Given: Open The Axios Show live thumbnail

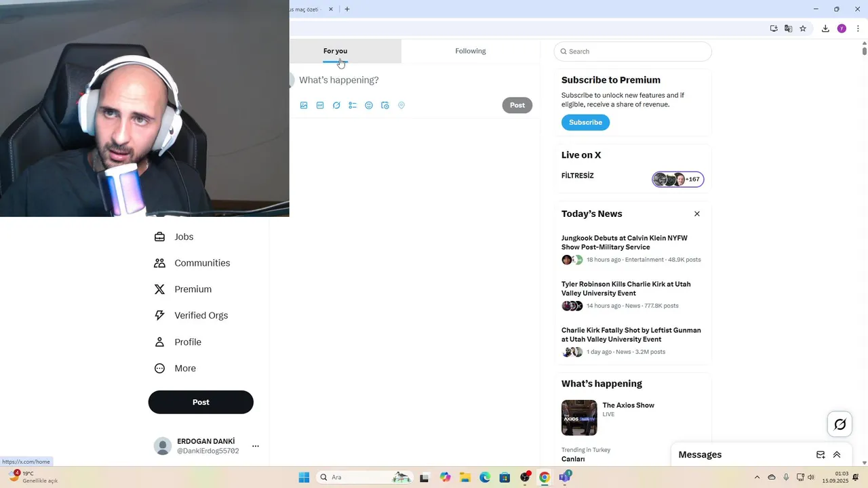Looking at the screenshot, I should tap(579, 418).
